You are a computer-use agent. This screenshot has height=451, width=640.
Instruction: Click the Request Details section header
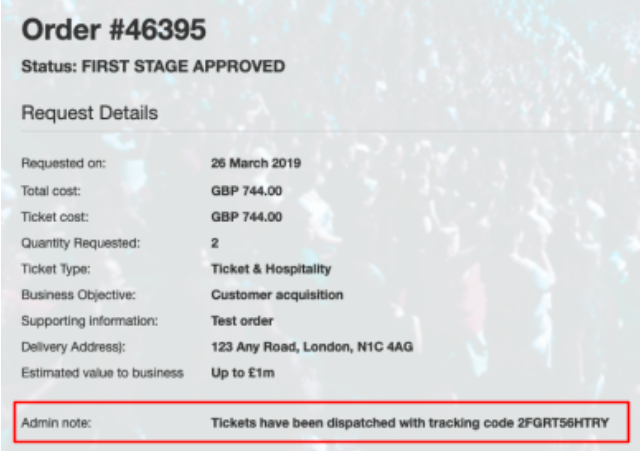click(89, 113)
